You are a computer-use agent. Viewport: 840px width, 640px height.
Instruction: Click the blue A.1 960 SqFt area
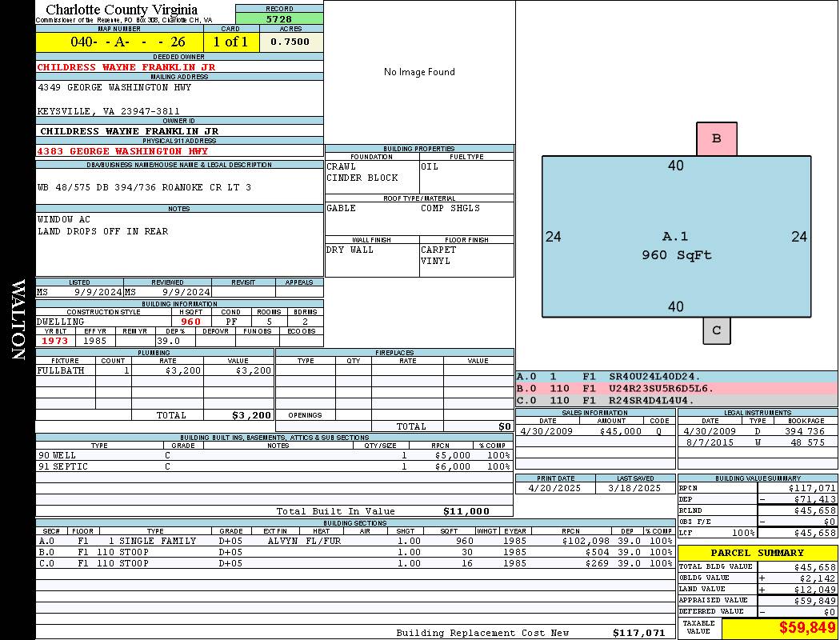coord(676,246)
